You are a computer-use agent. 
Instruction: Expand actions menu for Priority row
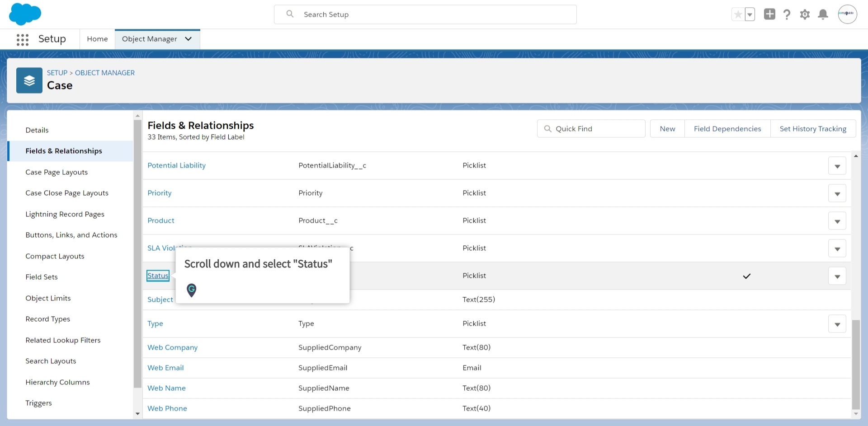click(837, 193)
